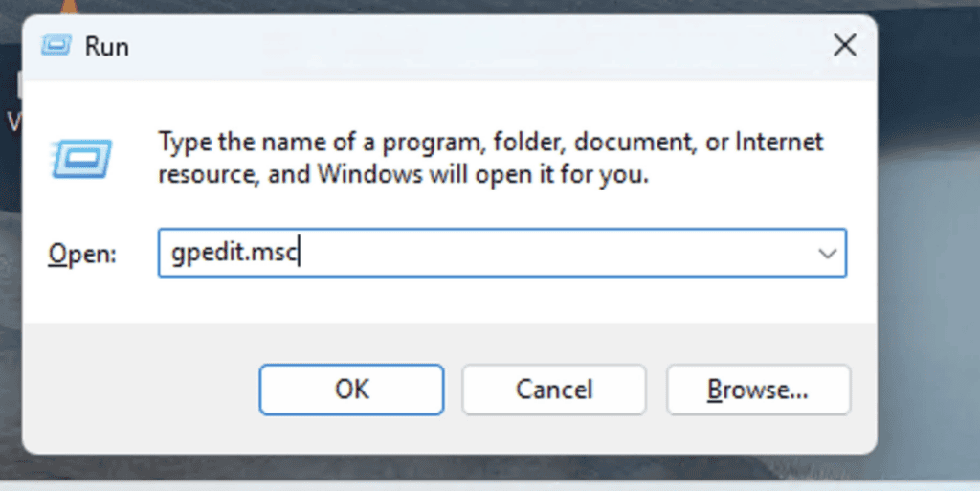The width and height of the screenshot is (980, 491).
Task: Click blank white area below the Open field
Action: pos(500,300)
